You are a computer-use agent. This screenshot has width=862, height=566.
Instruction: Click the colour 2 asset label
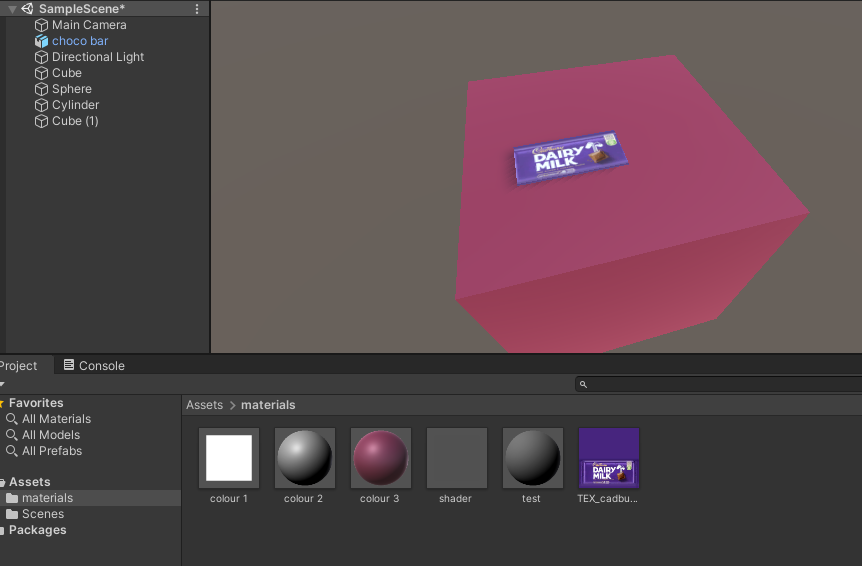click(x=303, y=498)
